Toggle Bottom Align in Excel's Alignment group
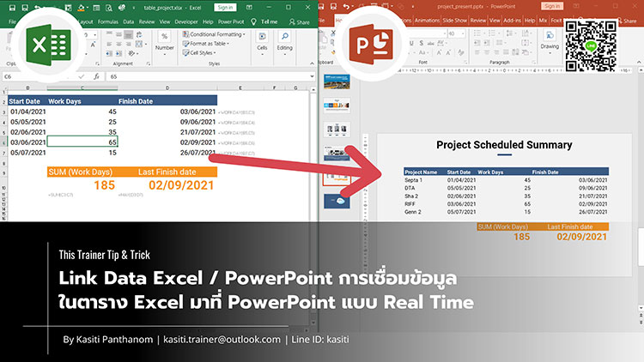The width and height of the screenshot is (644, 362). pos(129,34)
